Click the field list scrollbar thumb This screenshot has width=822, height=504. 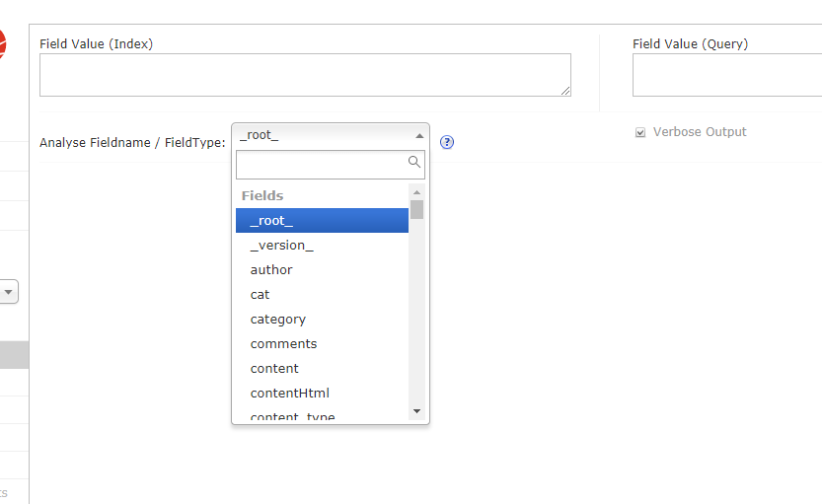(x=417, y=209)
